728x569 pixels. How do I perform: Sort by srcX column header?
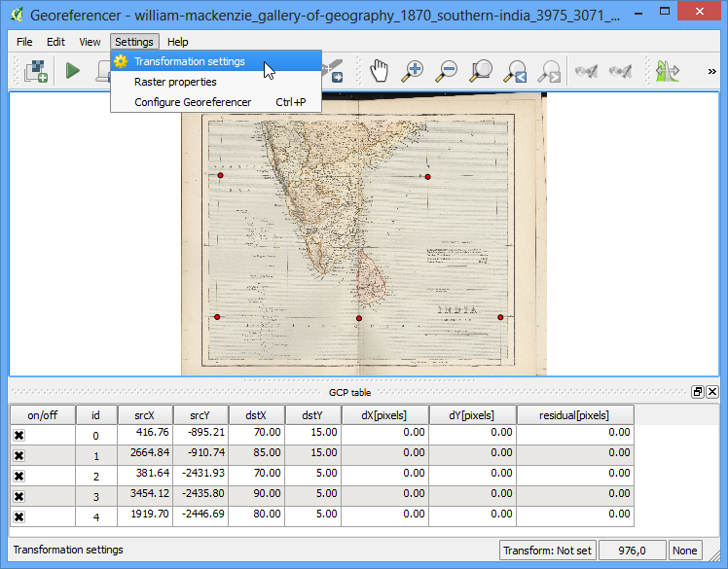(x=145, y=415)
